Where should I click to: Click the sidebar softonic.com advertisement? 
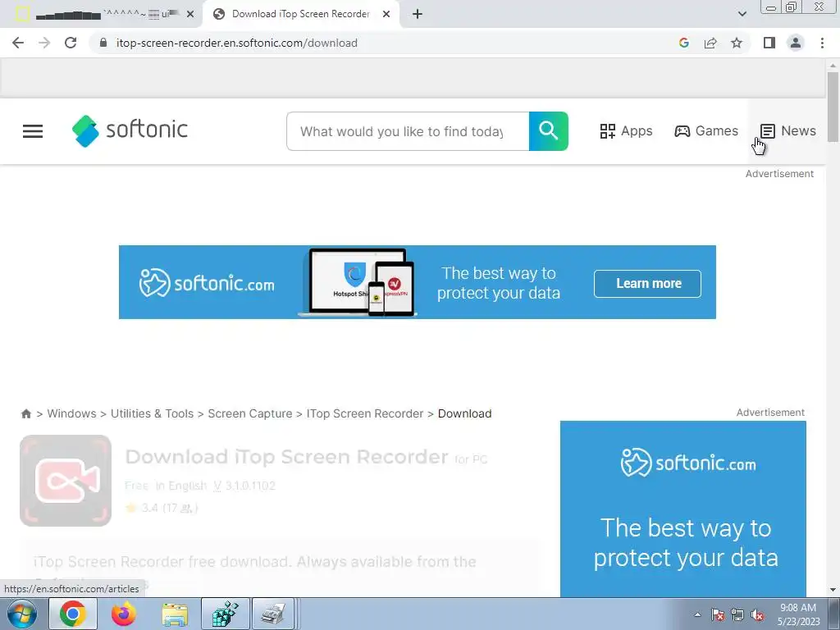(x=683, y=509)
